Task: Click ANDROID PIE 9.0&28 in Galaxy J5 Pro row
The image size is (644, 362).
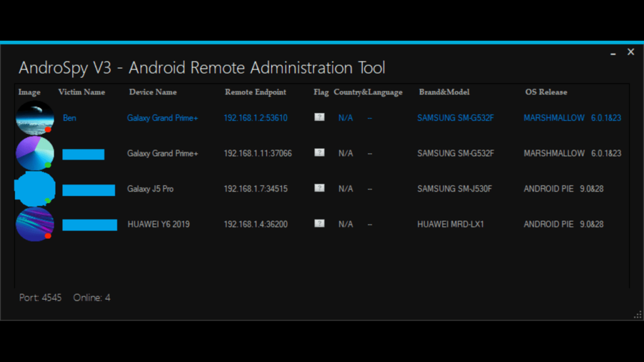Action: 563,189
